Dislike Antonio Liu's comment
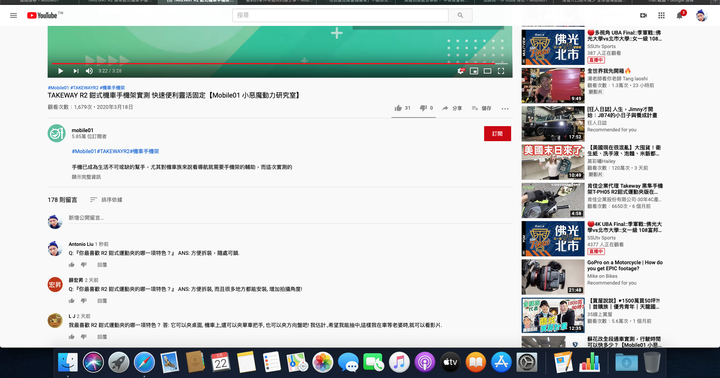Screen dimensions: 720x378 point(84,265)
